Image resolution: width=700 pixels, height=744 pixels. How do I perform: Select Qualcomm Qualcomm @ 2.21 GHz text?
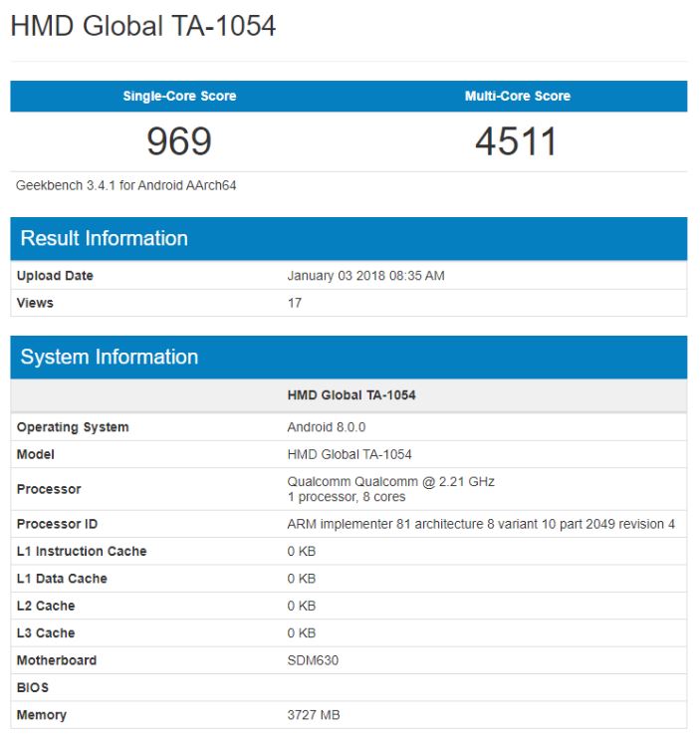[390, 482]
